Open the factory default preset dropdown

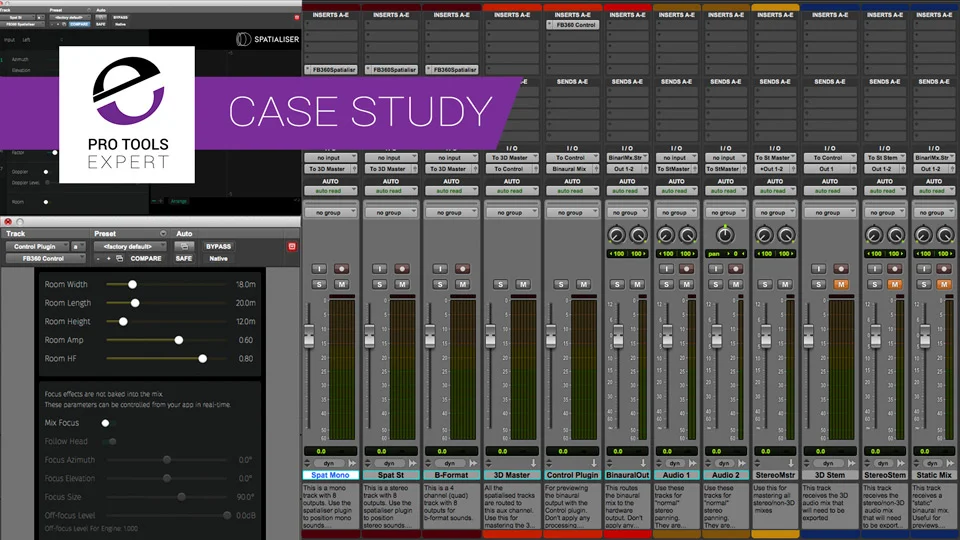pos(129,246)
